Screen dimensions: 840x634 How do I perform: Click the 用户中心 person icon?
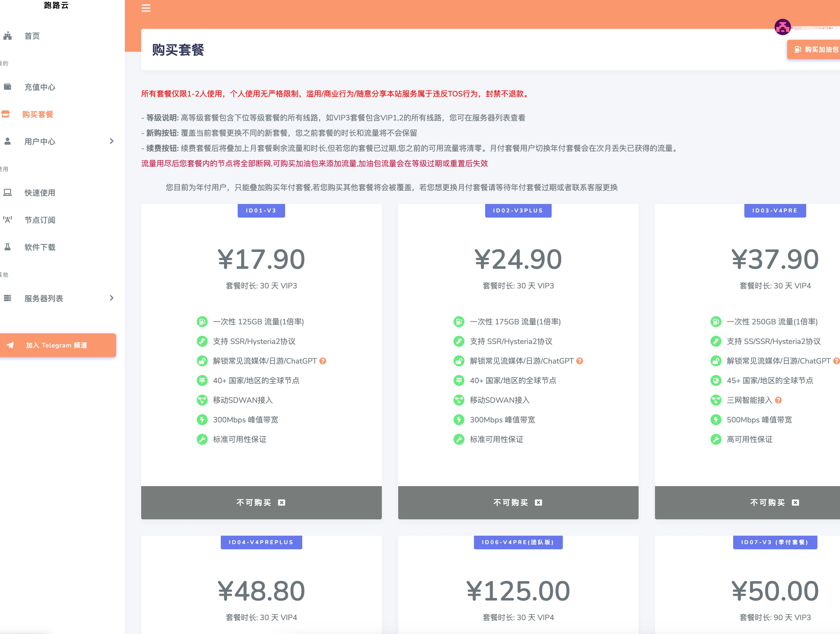(x=8, y=141)
